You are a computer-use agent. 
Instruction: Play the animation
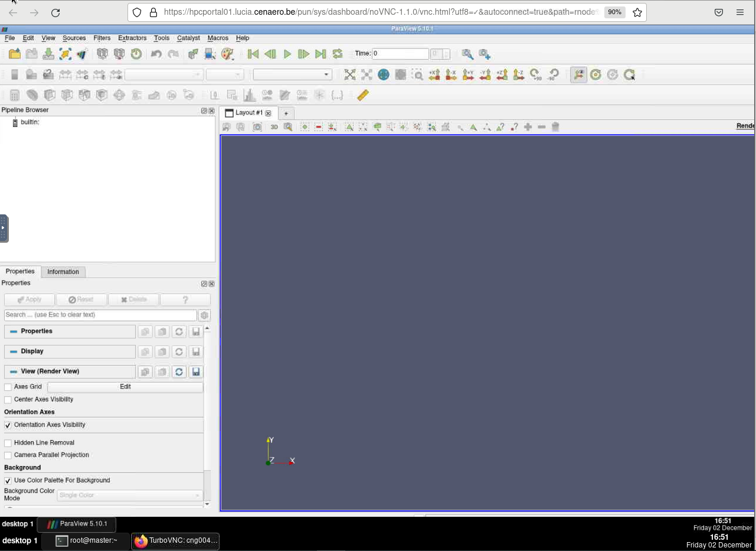point(287,54)
